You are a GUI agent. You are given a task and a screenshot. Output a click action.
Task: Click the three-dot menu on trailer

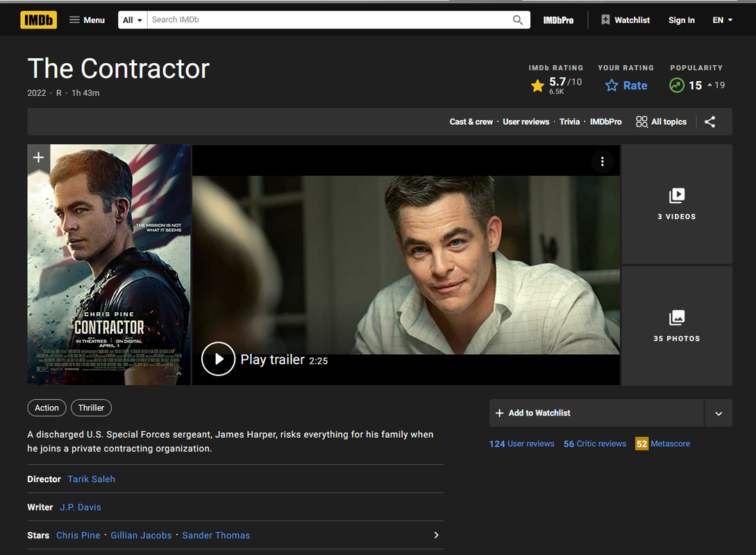[602, 162]
